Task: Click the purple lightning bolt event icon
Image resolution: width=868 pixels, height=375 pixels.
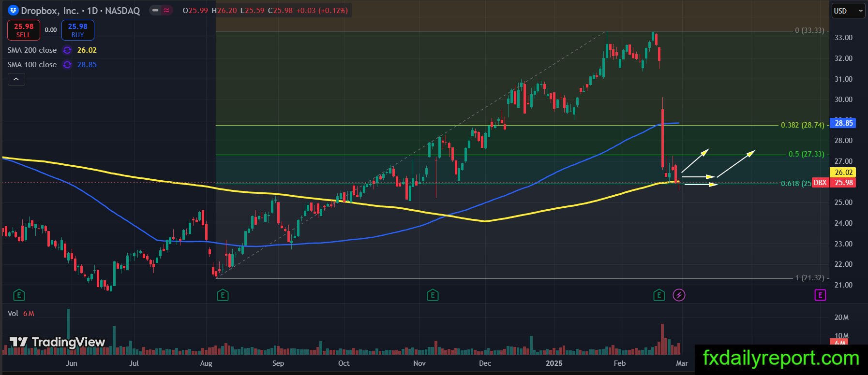Action: [679, 295]
